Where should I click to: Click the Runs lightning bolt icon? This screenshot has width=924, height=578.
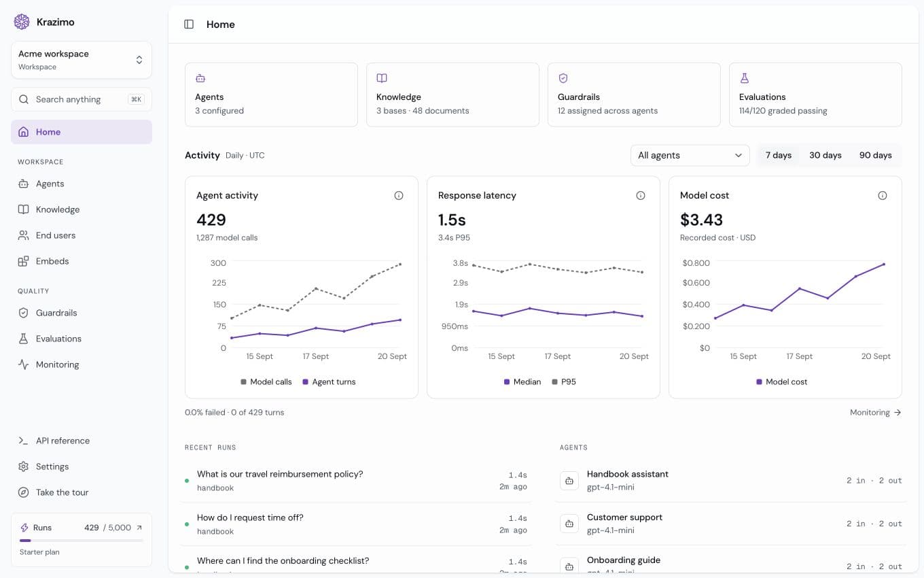tap(24, 528)
